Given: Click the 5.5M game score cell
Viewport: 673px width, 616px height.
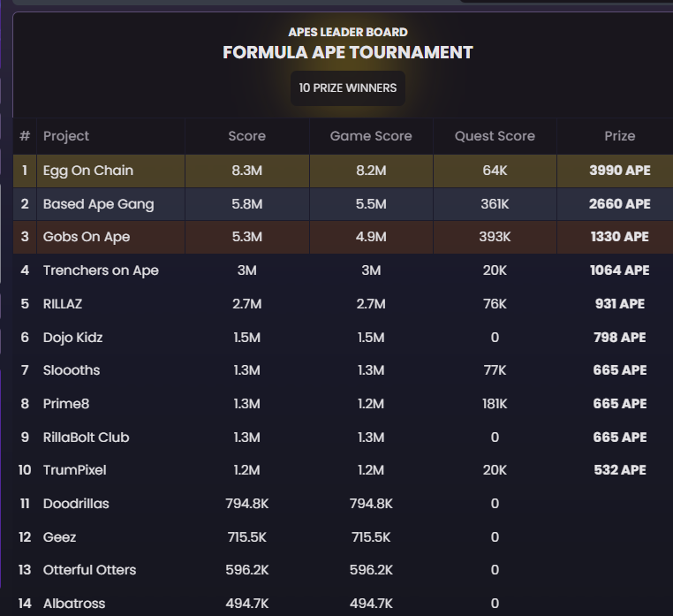Looking at the screenshot, I should tap(371, 204).
